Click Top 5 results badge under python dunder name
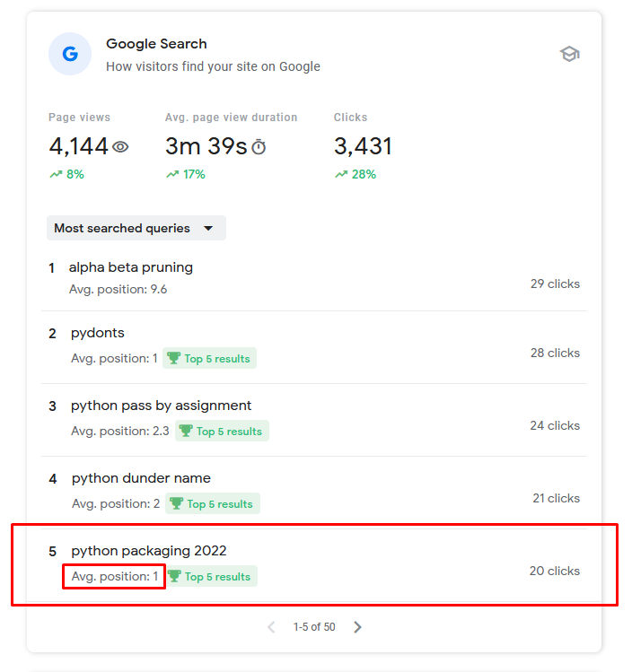This screenshot has width=632, height=672. [212, 503]
